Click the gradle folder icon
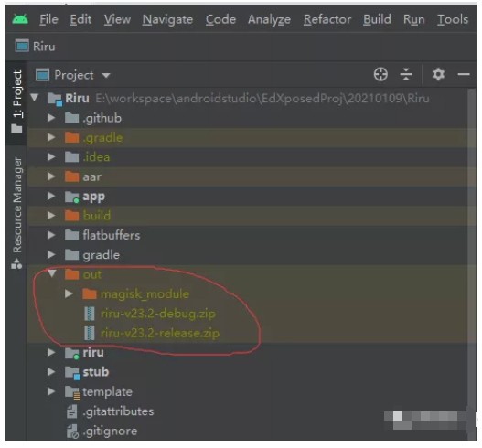This screenshot has height=448, width=482. [x=71, y=255]
